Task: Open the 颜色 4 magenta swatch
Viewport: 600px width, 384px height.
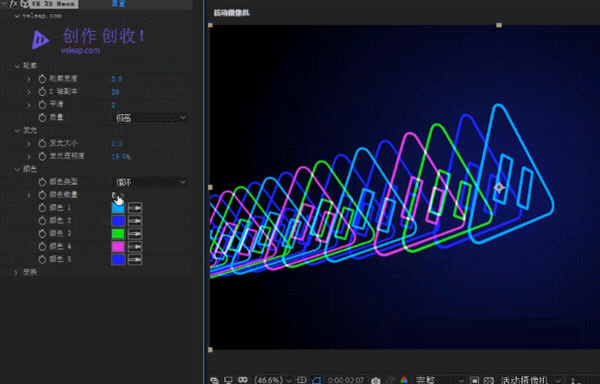Action: (x=118, y=247)
